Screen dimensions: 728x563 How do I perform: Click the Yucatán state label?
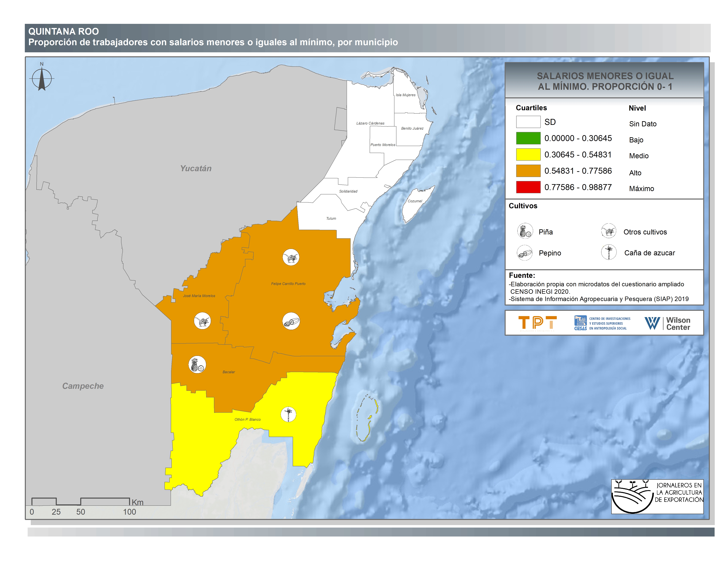196,168
